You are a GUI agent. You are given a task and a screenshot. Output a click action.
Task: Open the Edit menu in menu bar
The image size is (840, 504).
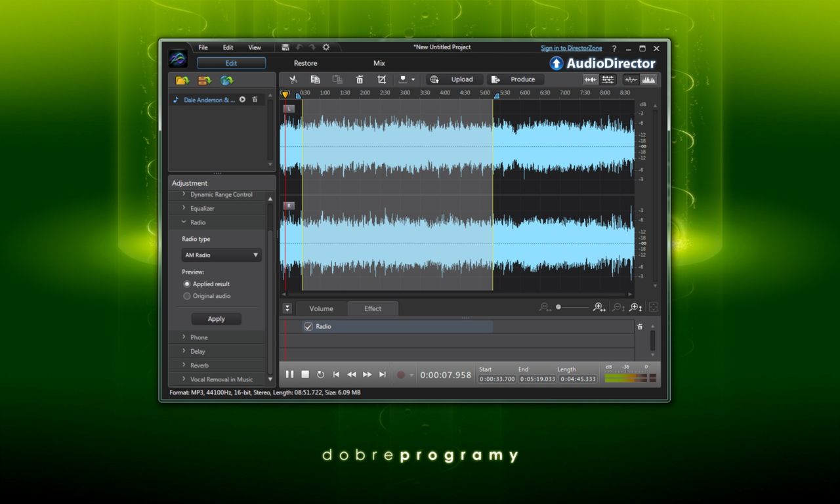coord(228,47)
